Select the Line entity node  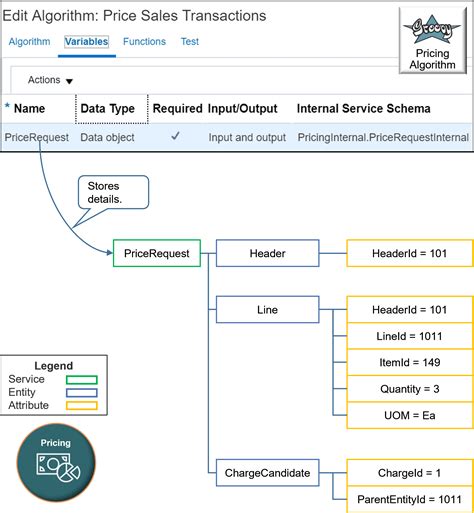(x=267, y=310)
